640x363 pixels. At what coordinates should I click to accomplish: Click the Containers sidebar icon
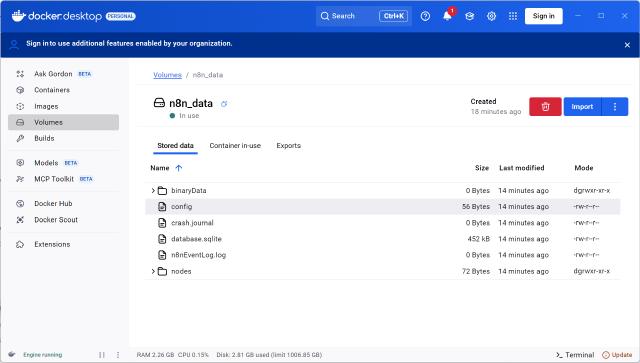tap(20, 90)
